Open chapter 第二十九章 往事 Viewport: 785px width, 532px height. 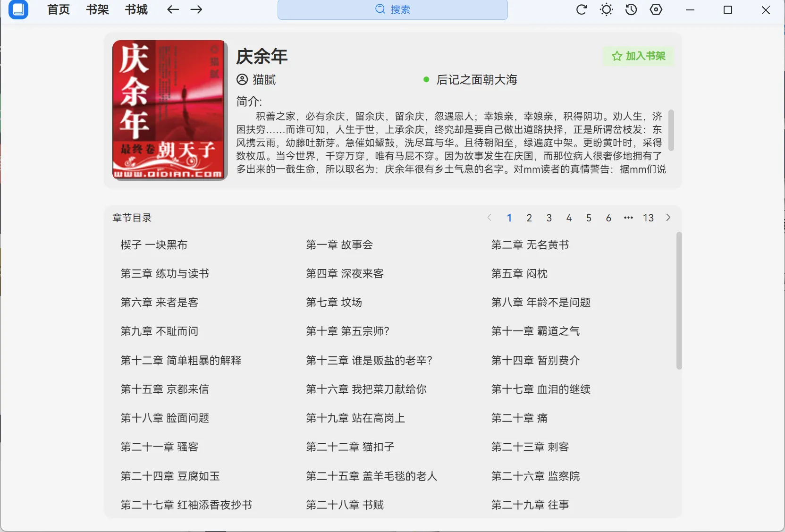tap(530, 505)
